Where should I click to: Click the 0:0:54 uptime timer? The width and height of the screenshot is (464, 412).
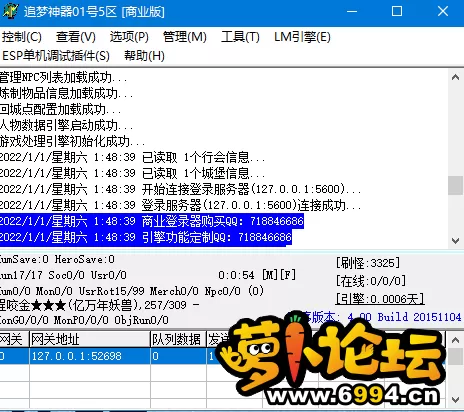click(236, 275)
